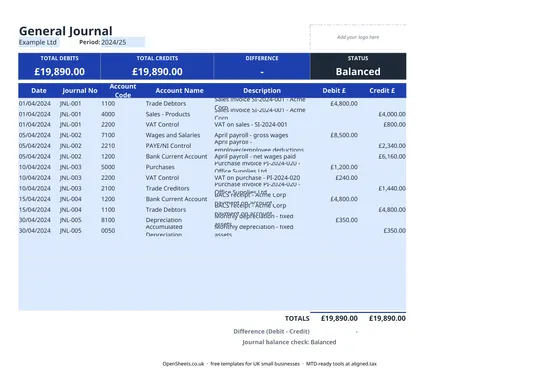Click account code 2100
Viewport: 540px width, 382px height.
pyautogui.click(x=108, y=188)
